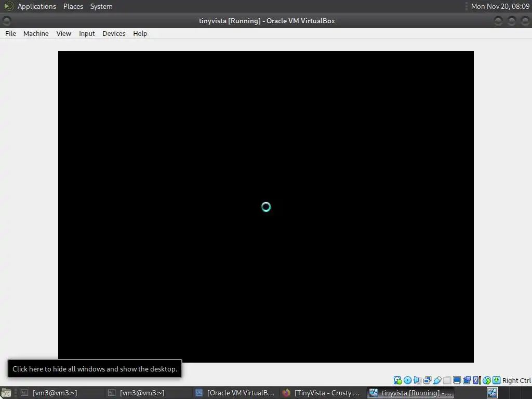Open the USB devices status icon
The image size is (532, 399).
[x=437, y=380]
